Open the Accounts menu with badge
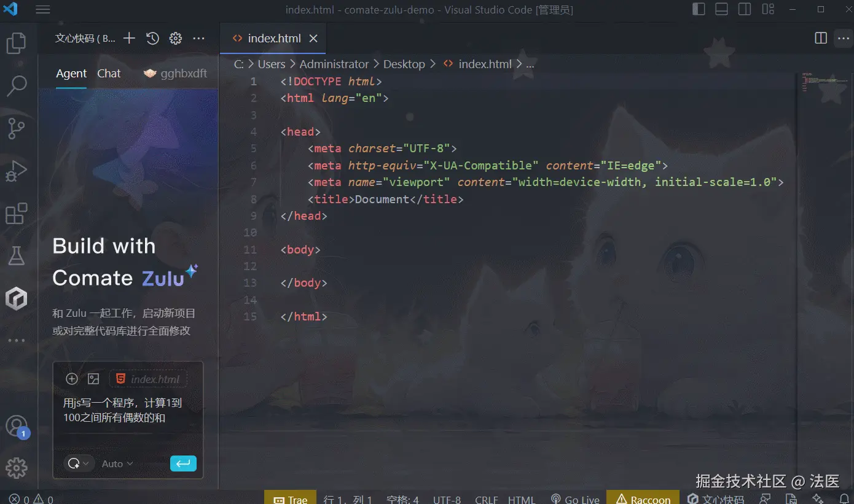854x504 pixels. tap(16, 426)
